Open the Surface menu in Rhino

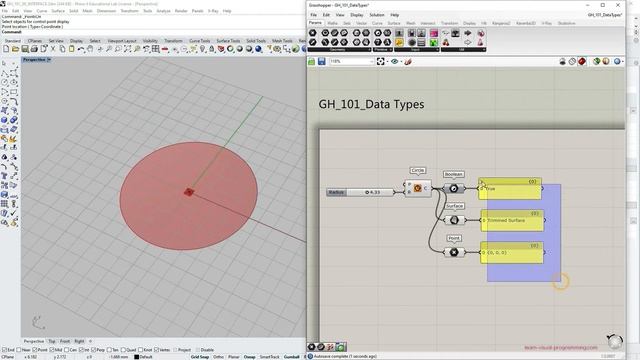58,11
